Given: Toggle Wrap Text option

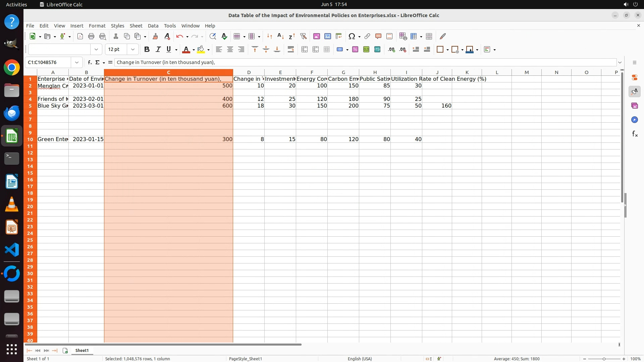Looking at the screenshot, I should (x=291, y=50).
